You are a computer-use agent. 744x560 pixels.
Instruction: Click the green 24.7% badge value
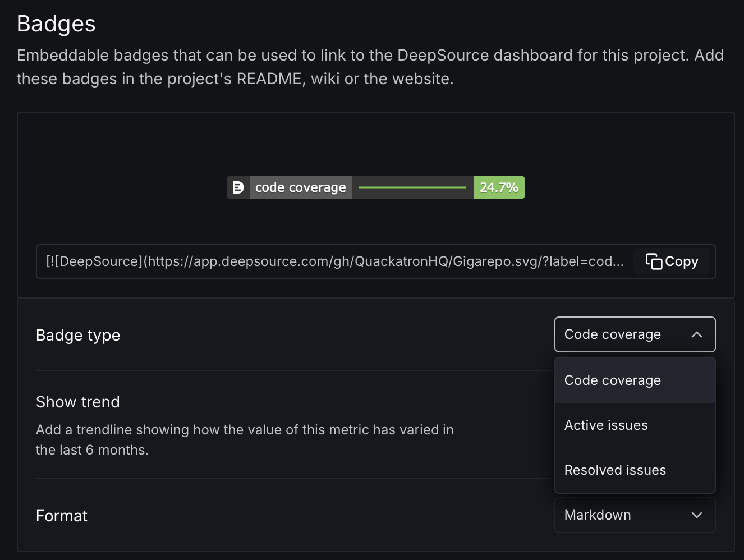click(x=499, y=187)
